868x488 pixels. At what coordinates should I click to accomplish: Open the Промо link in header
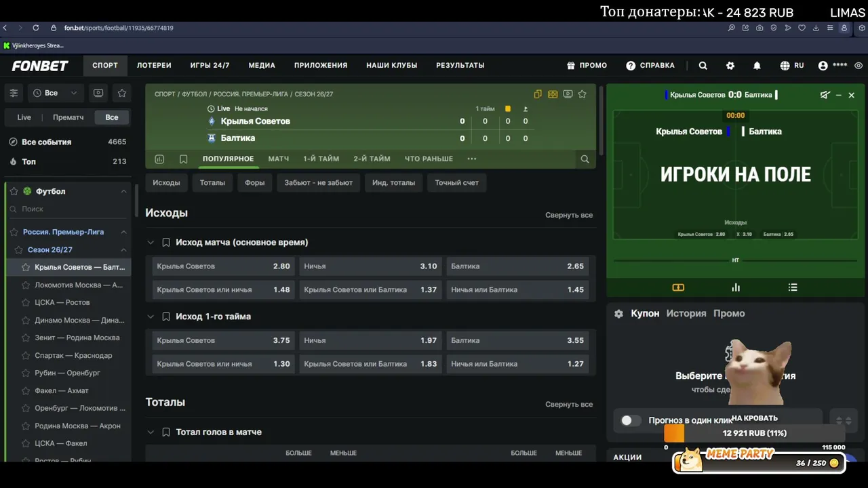tap(587, 66)
